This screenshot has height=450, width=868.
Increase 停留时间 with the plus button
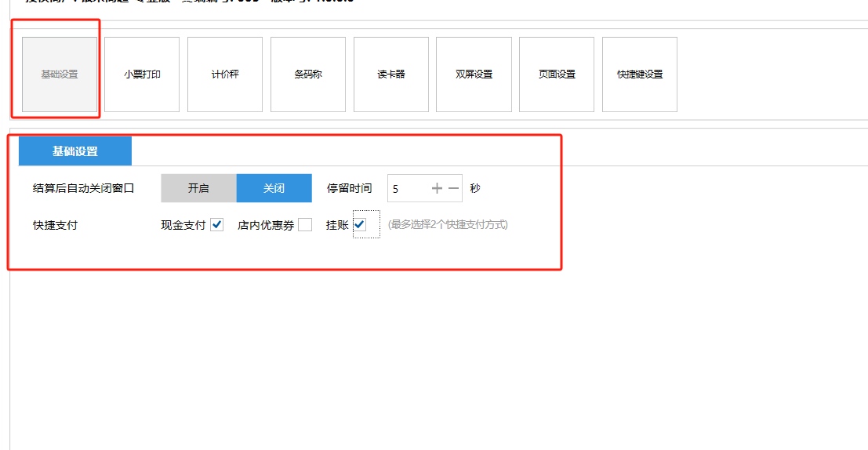(437, 189)
